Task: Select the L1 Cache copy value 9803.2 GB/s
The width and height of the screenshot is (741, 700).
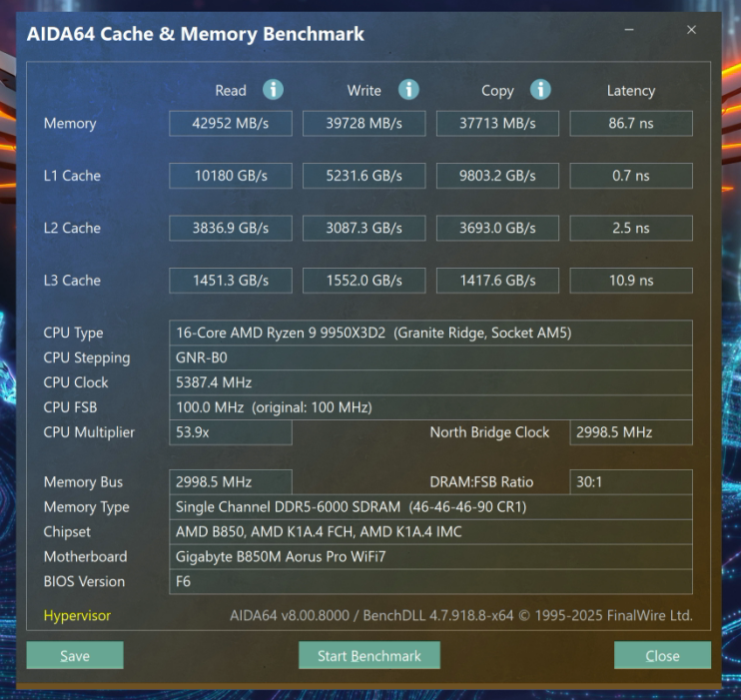Action: click(x=497, y=176)
